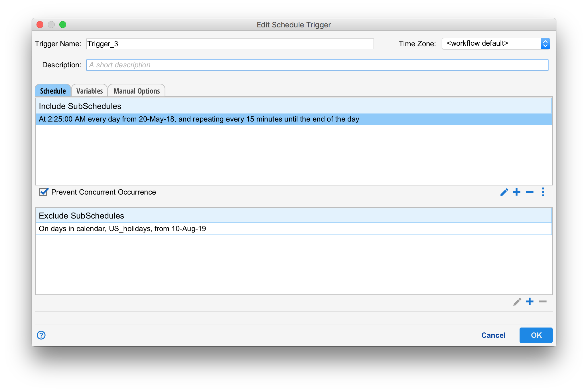588x392 pixels.
Task: Switch to the Manual Options tab
Action: [x=137, y=91]
